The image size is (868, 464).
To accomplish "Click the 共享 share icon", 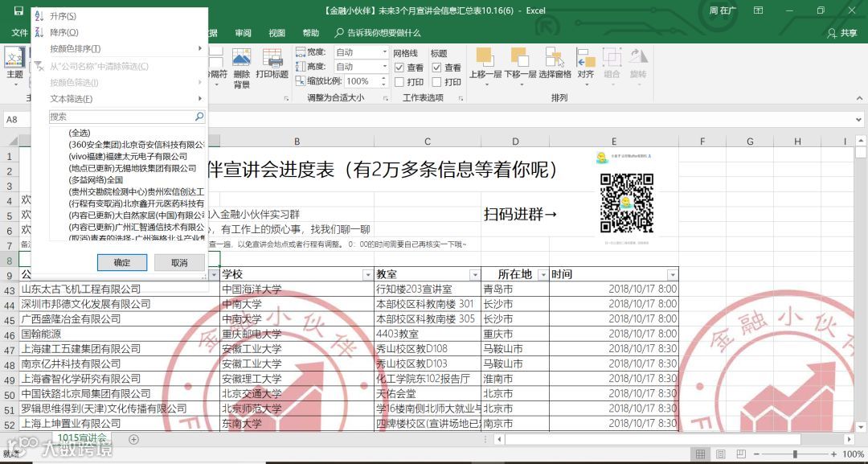I will click(832, 33).
